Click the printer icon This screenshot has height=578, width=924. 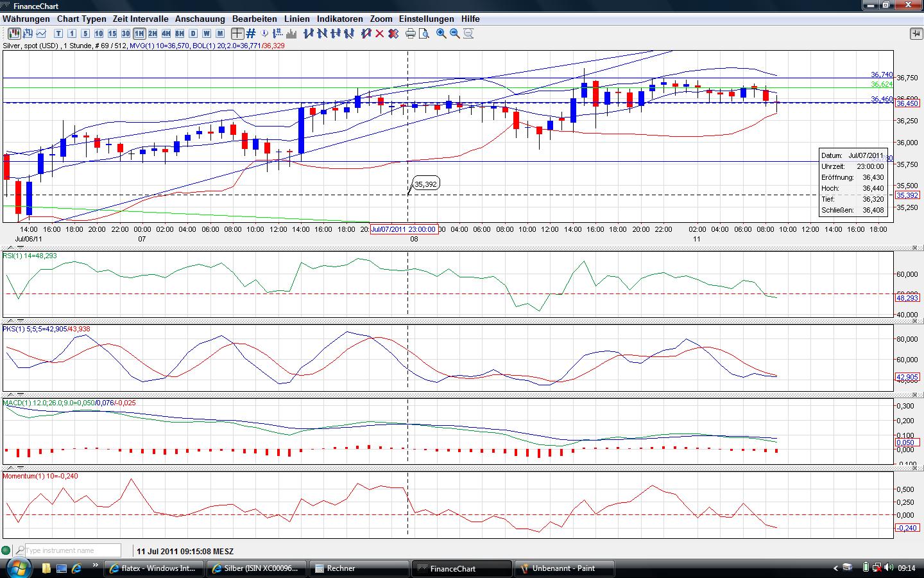tap(411, 33)
